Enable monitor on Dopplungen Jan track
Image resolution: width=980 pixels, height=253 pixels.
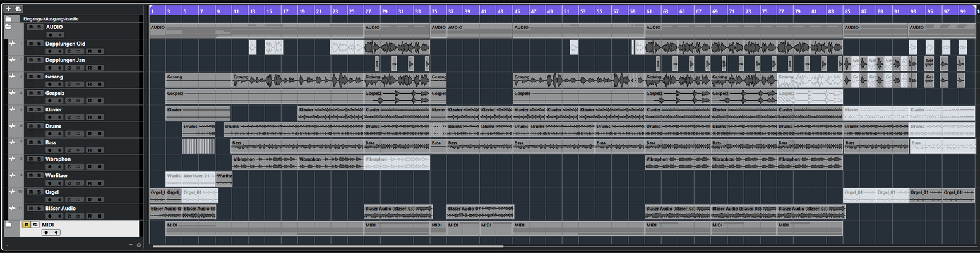59,68
